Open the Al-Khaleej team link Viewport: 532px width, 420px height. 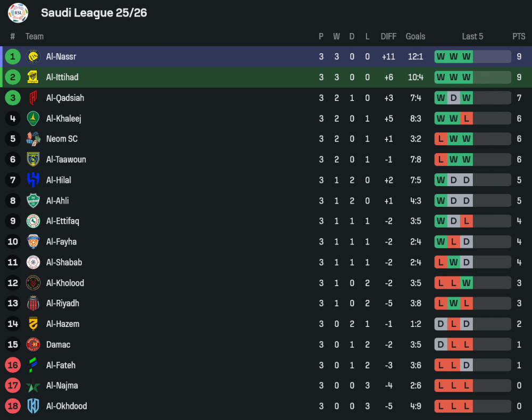pos(64,119)
